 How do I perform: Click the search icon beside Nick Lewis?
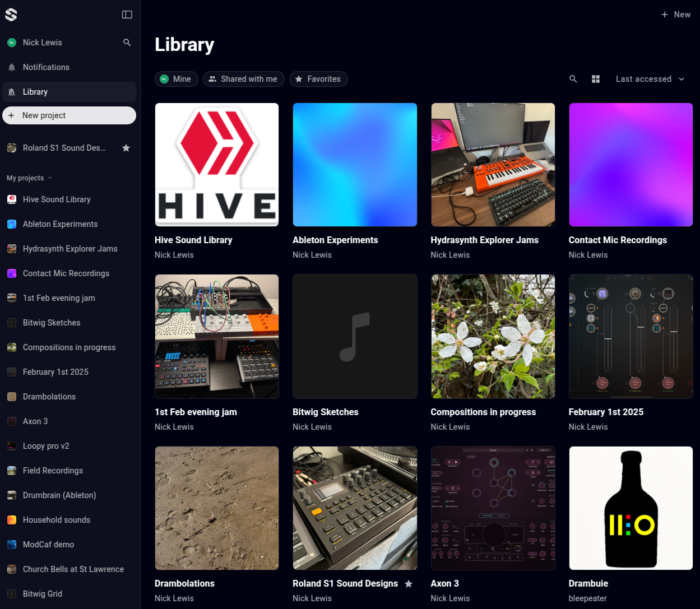click(127, 43)
